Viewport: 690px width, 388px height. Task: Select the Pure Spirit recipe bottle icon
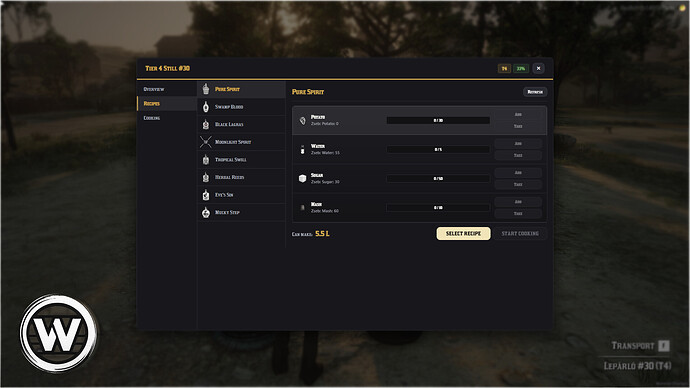206,89
